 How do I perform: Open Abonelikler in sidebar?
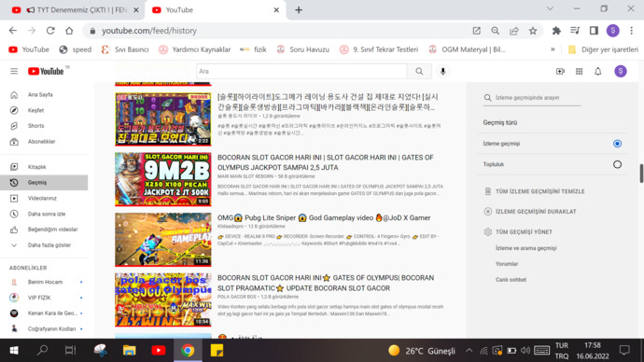44,142
